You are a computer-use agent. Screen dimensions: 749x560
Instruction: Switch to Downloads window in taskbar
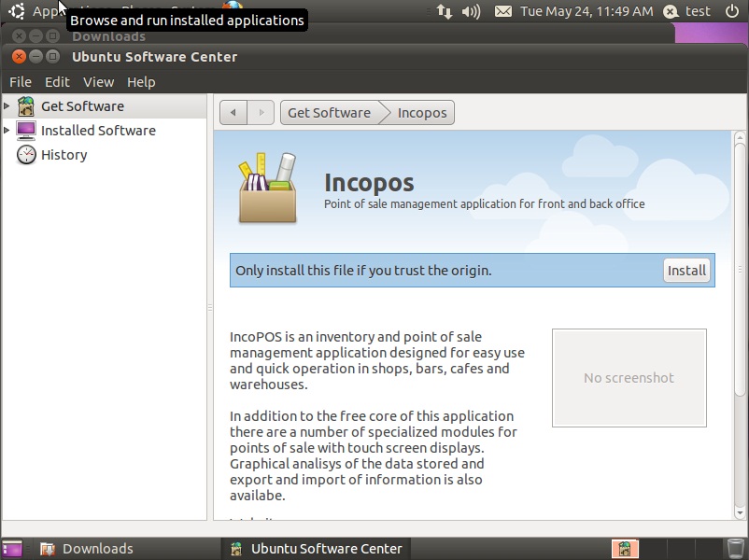pyautogui.click(x=87, y=549)
